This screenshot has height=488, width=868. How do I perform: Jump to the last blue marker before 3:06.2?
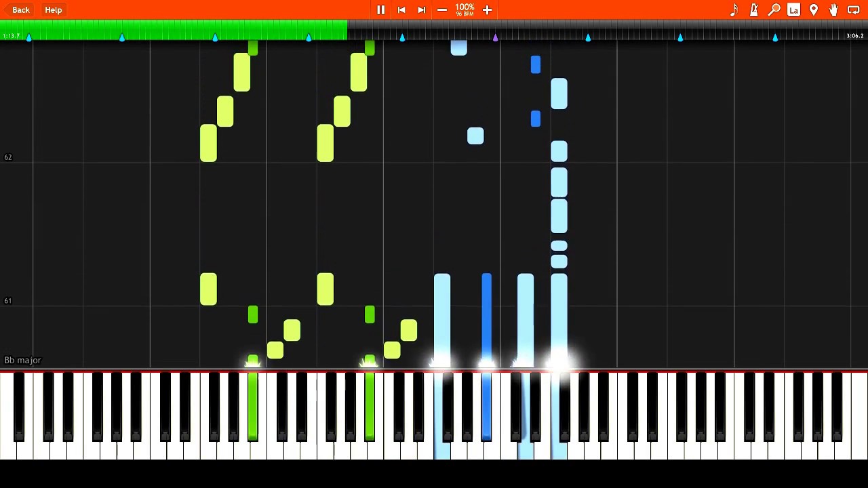[775, 37]
